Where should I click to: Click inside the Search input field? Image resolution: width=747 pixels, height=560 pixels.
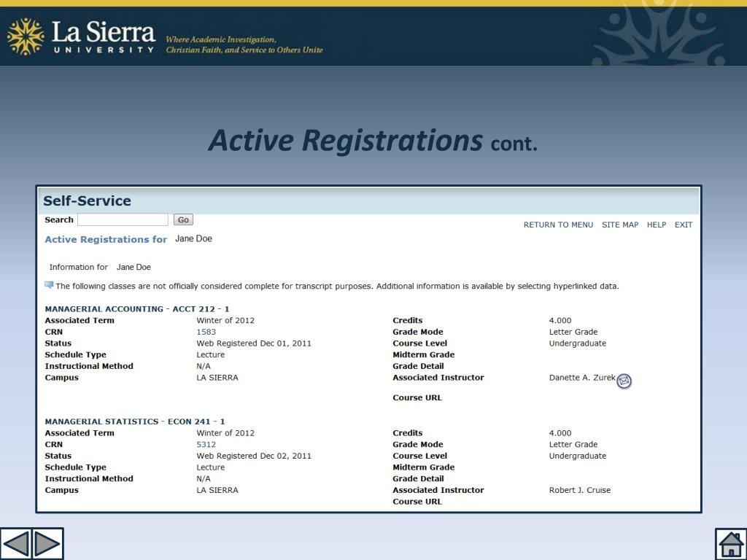(123, 219)
